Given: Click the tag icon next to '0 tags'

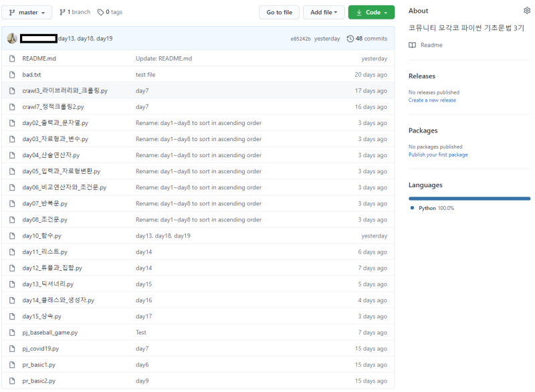Looking at the screenshot, I should [100, 12].
